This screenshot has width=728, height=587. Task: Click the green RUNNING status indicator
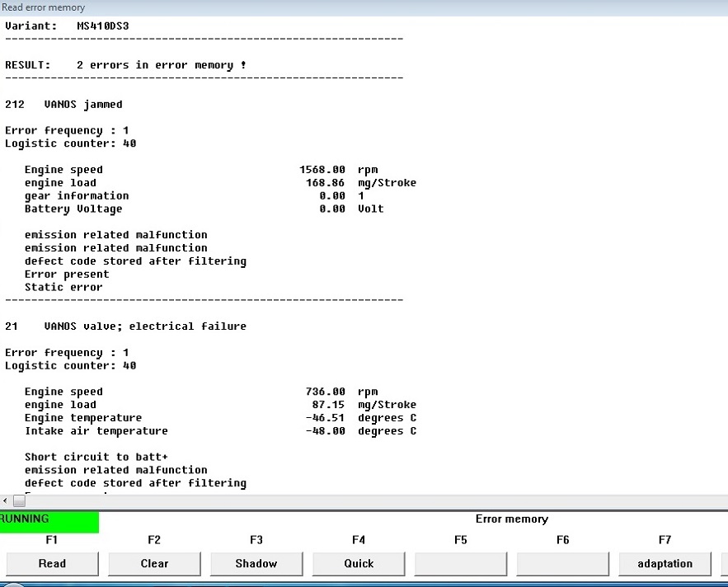(x=49, y=520)
